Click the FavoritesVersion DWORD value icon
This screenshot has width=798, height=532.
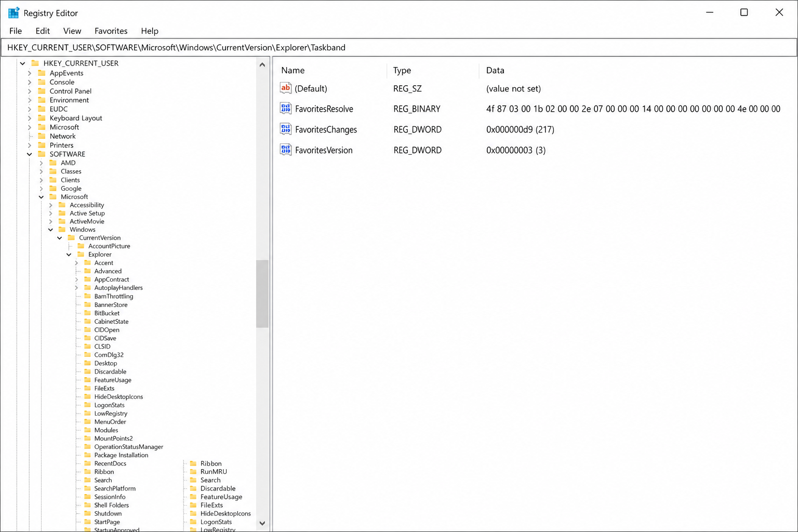click(x=286, y=150)
